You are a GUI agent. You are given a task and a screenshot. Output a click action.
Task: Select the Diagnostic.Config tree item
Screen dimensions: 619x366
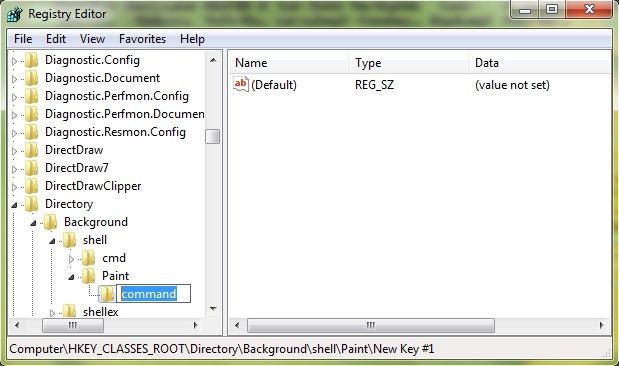coord(92,60)
